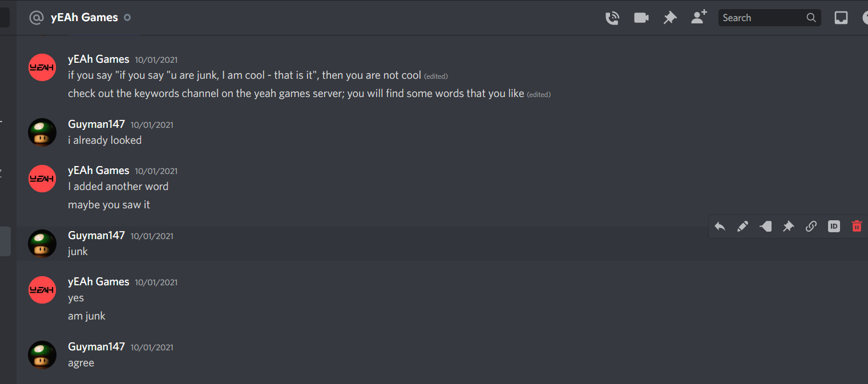Image resolution: width=868 pixels, height=384 pixels.
Task: Click the 'am junk' message text
Action: (87, 316)
